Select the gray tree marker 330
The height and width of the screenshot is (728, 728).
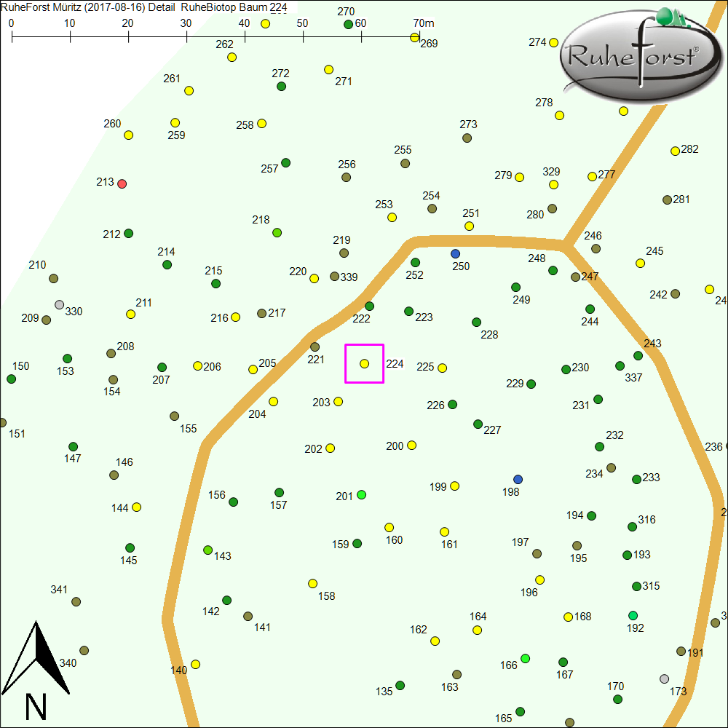tap(60, 305)
